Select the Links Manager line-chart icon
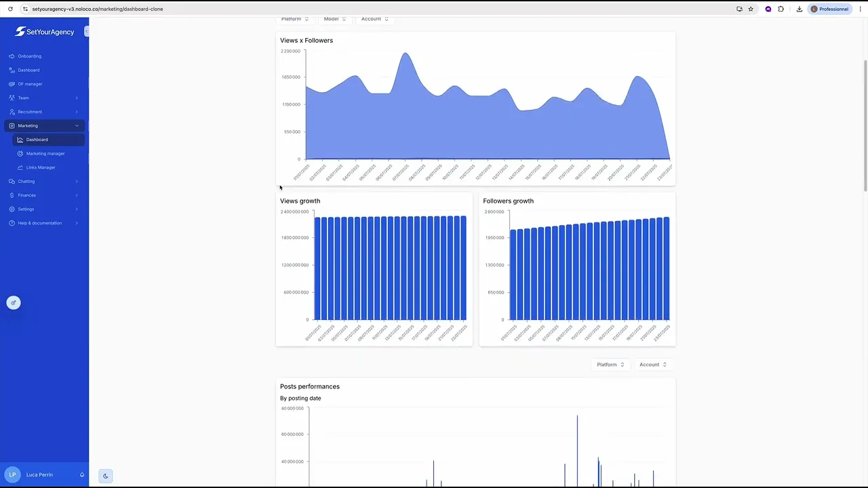 coord(20,167)
